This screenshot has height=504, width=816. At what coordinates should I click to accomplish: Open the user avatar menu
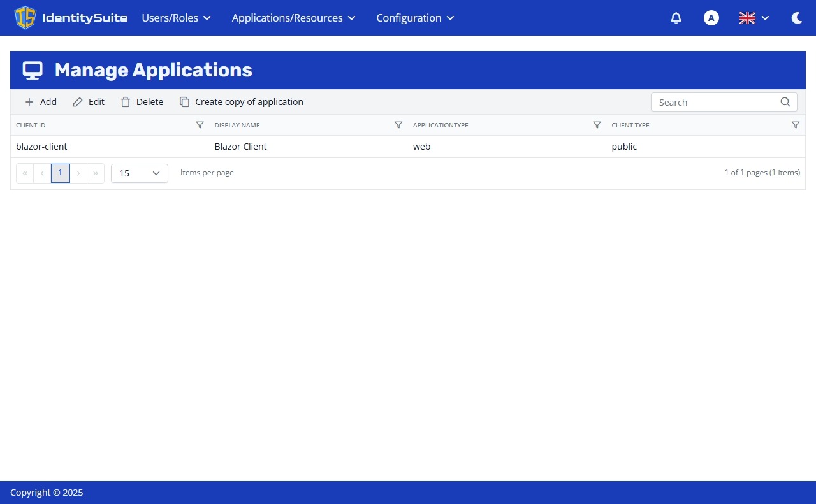(711, 18)
